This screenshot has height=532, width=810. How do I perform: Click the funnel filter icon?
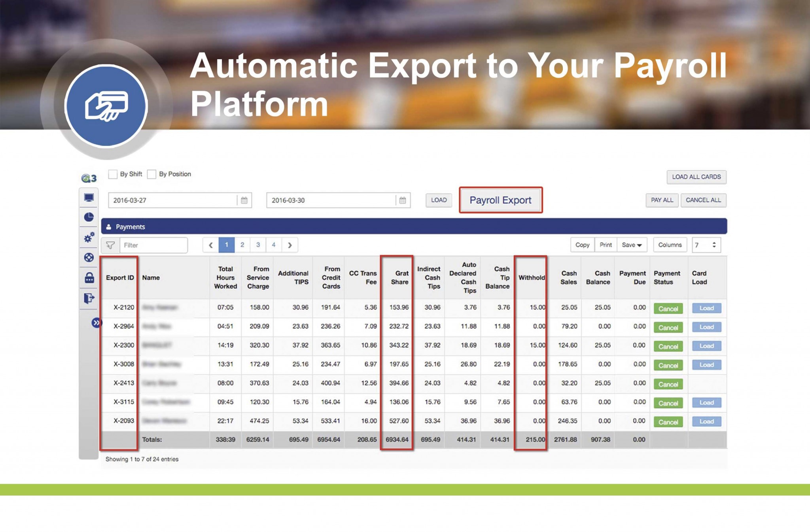(110, 245)
